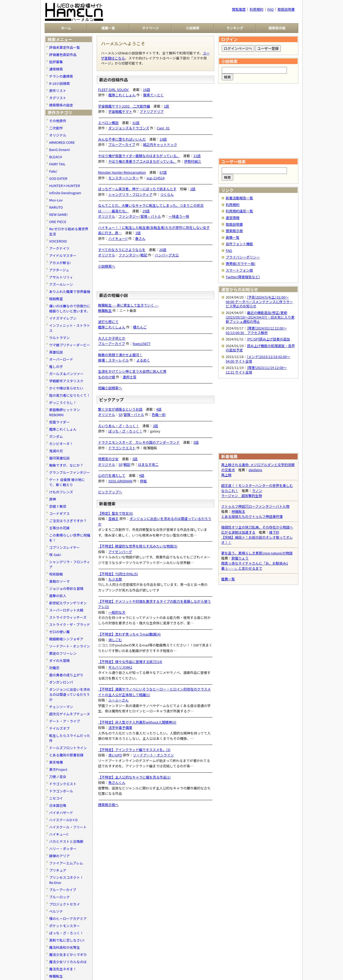
Task: Click the 推薦一覧 link under 新着推薦
Action: [228, 580]
